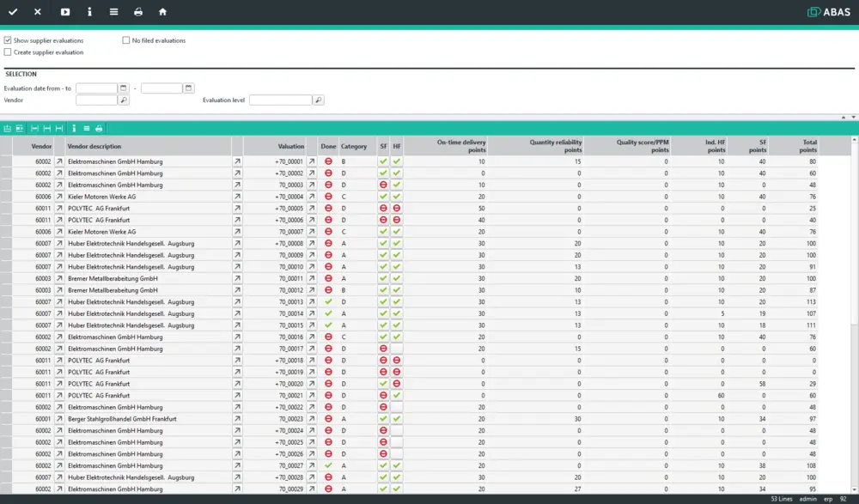Viewport: 859px width, 504px height.
Task: Sort by Quality score/PPM points header
Action: (x=627, y=146)
